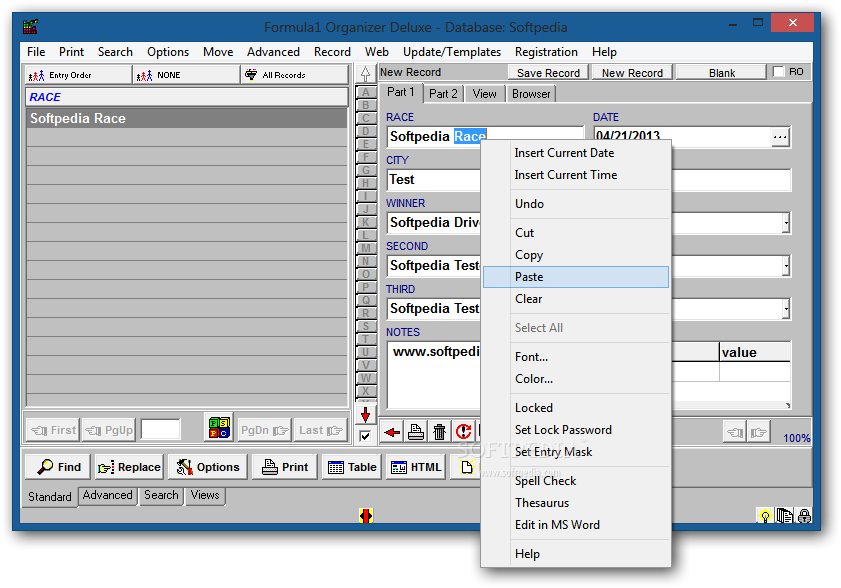Switch to the Views bottom tab
The height and width of the screenshot is (588, 841).
[x=205, y=495]
